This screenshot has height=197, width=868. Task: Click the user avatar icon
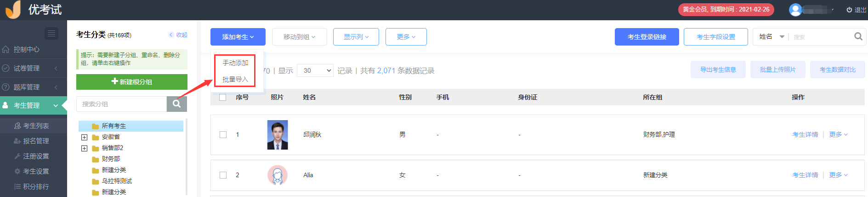click(795, 10)
